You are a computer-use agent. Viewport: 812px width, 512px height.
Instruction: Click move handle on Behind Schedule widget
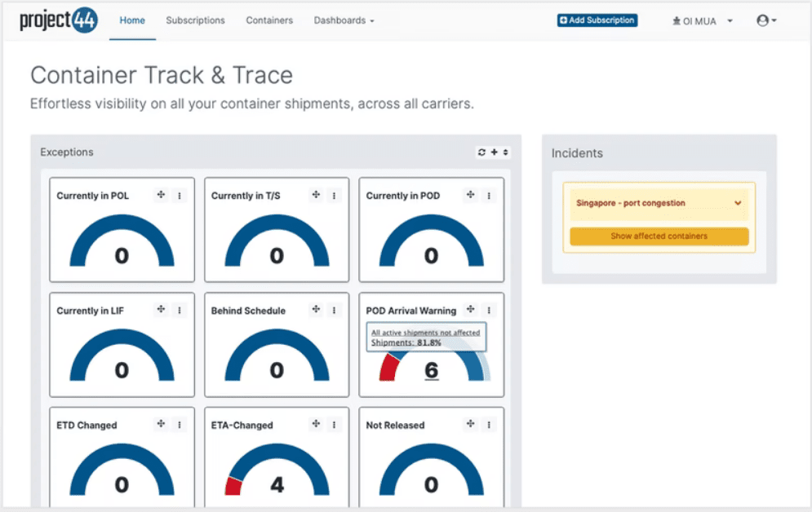point(316,310)
